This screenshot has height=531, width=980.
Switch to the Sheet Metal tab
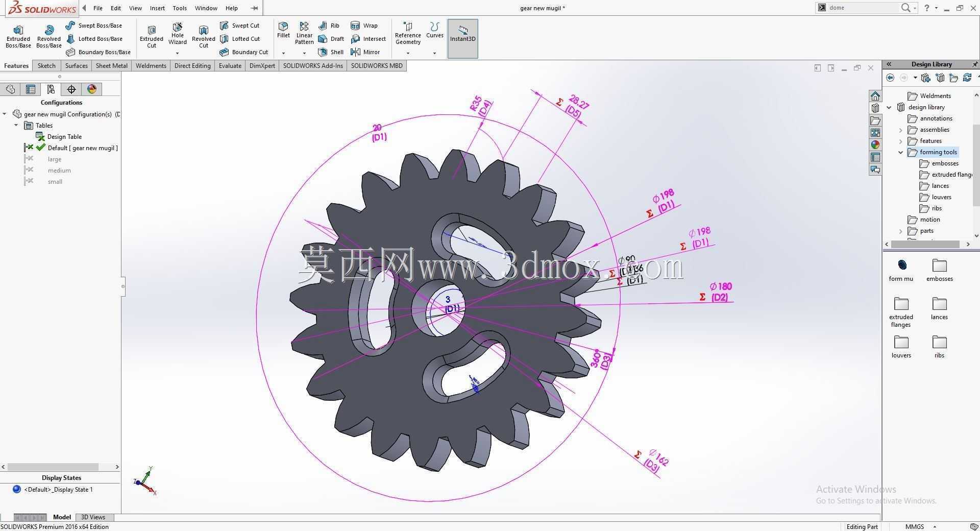(111, 66)
